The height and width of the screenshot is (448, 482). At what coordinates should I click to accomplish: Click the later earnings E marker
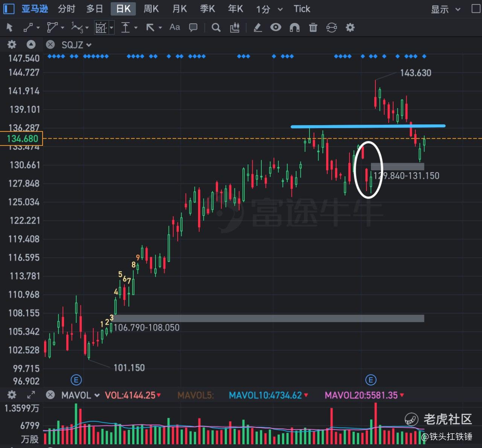point(371,380)
